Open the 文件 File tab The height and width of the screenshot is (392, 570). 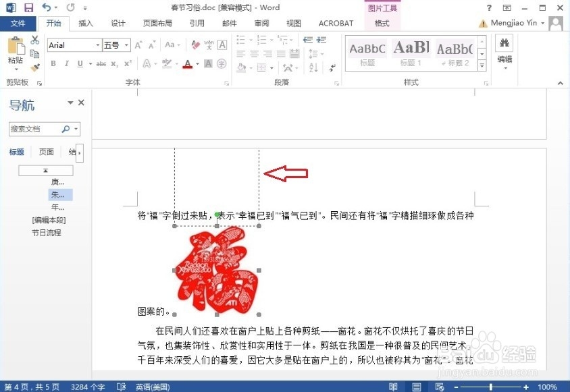click(x=18, y=23)
